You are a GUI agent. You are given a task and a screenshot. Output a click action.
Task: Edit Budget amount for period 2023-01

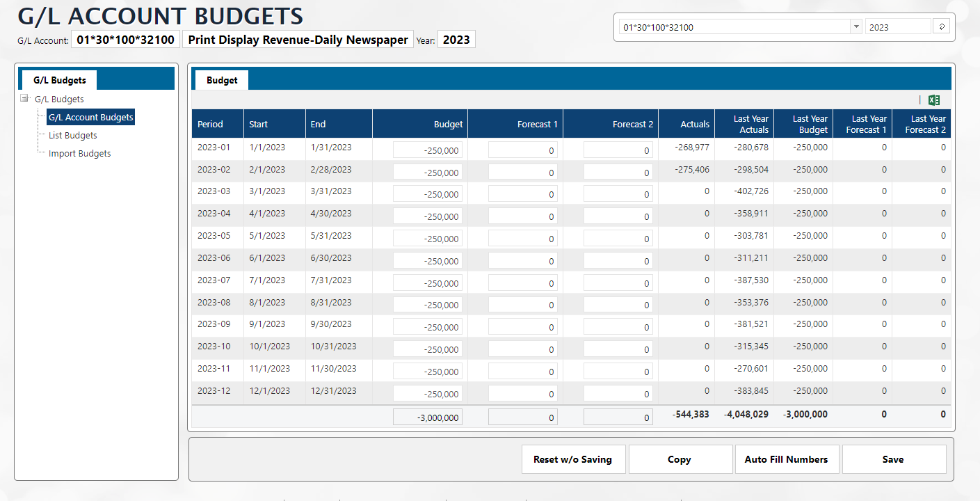[x=427, y=150]
